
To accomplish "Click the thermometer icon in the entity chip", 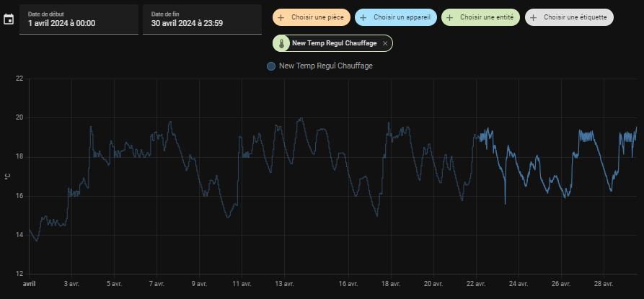I will [x=282, y=44].
